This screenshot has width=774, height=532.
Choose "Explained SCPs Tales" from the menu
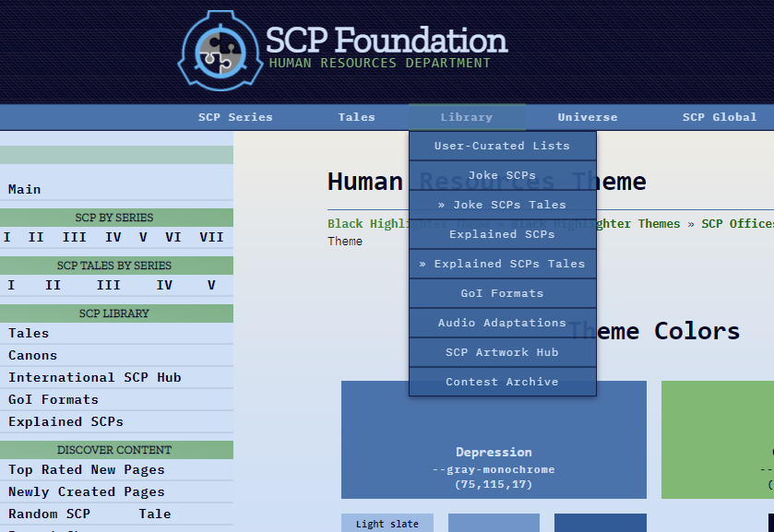502,263
